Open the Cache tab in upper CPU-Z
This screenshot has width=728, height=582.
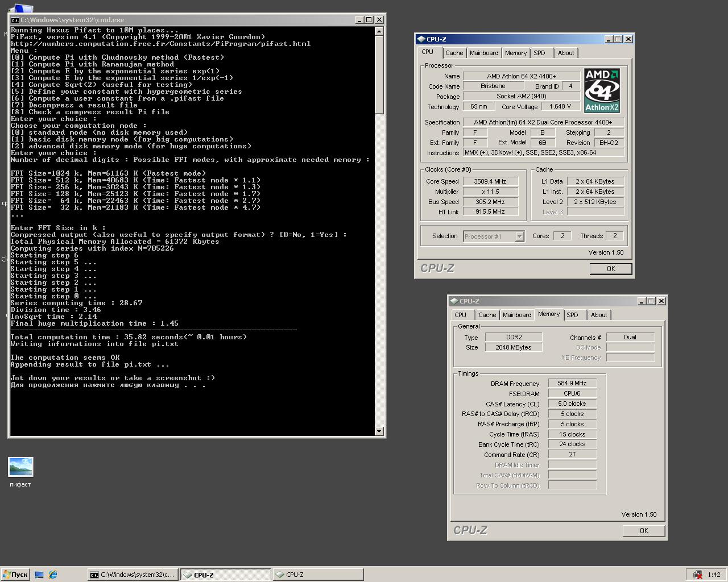(454, 53)
